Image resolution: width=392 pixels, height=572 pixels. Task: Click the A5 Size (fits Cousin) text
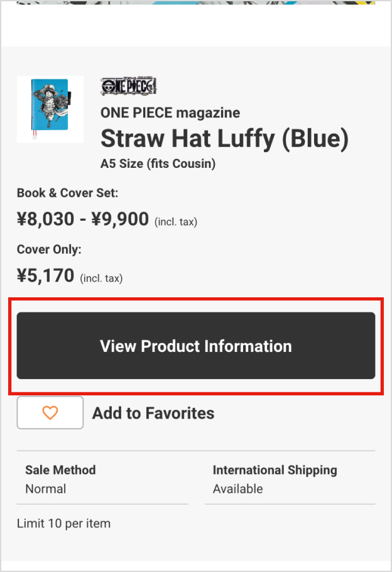tap(158, 164)
